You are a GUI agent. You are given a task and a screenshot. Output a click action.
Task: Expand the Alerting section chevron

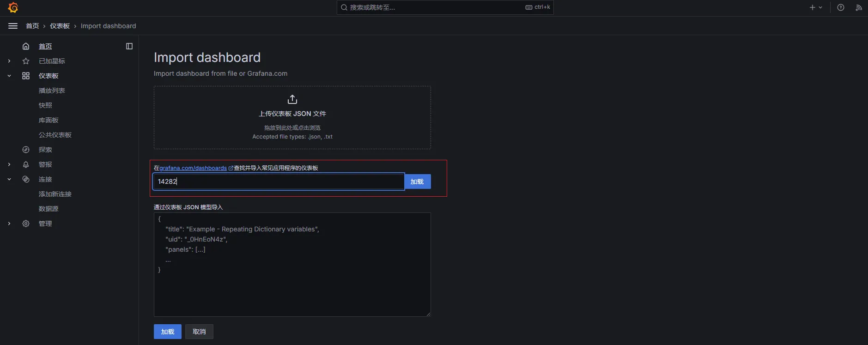click(x=9, y=164)
